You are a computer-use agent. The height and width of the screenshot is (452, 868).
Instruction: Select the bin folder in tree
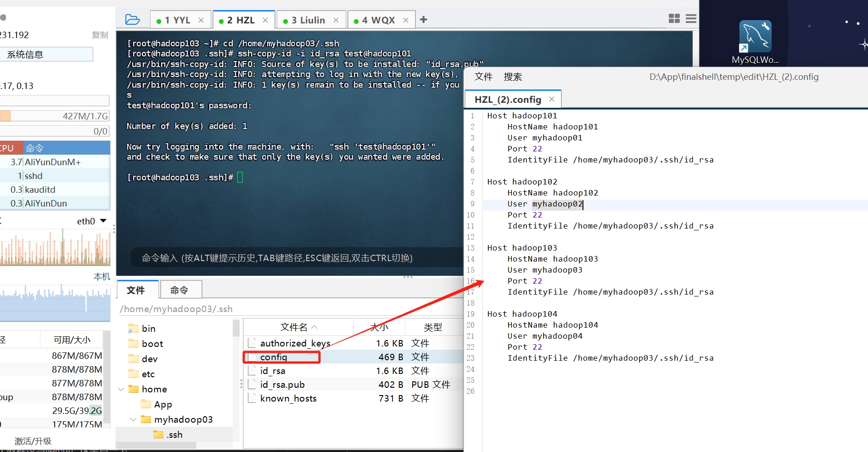click(x=148, y=329)
